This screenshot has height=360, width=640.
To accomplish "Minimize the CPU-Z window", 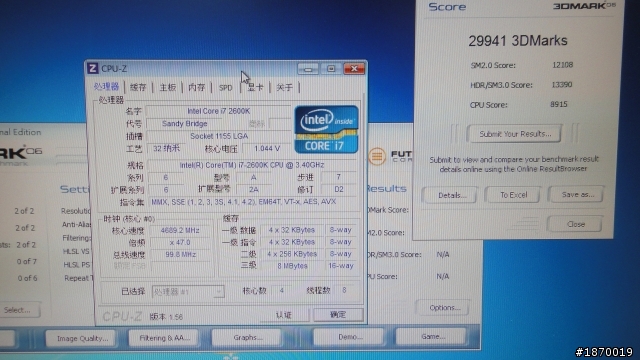I will click(x=308, y=69).
